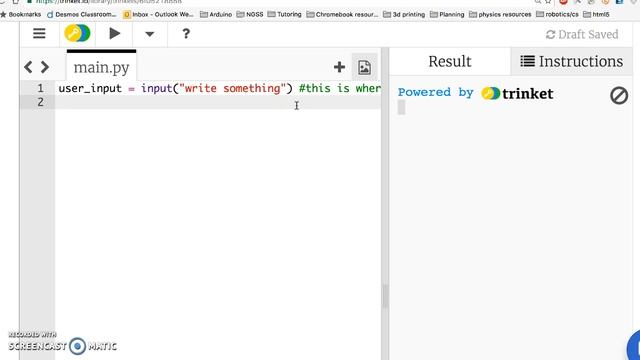
Task: Open the 3d printing bookmarks folder
Action: 404,14
